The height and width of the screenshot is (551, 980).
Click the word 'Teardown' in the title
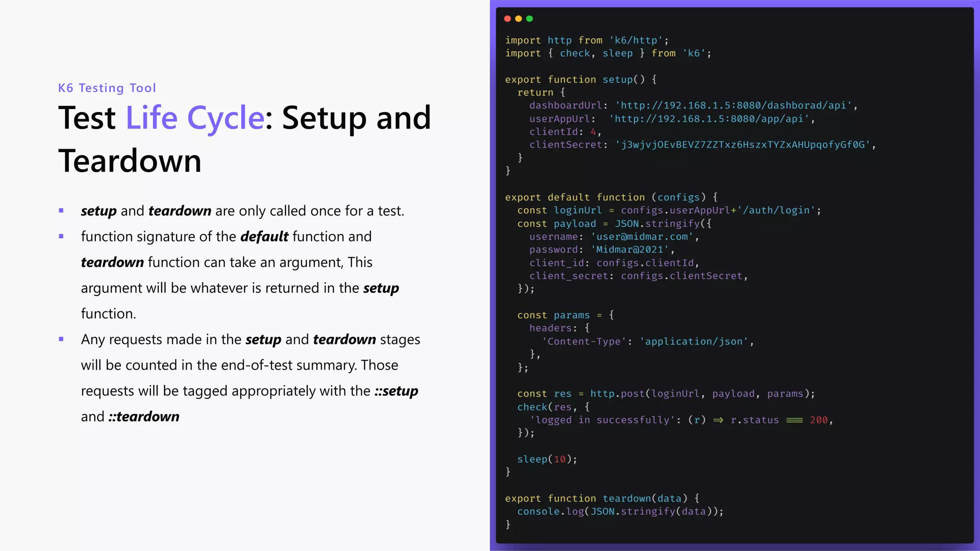(x=130, y=161)
